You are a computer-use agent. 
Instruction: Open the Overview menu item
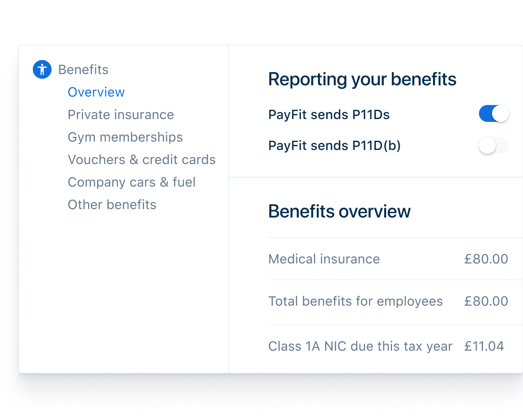tap(96, 92)
